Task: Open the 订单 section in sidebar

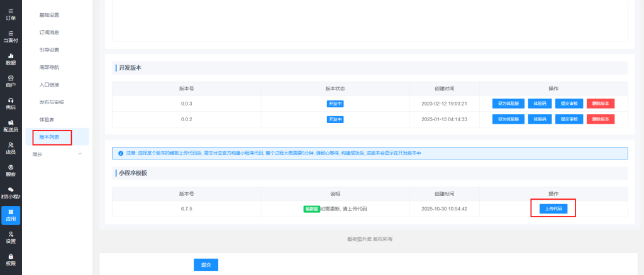Action: [11, 14]
